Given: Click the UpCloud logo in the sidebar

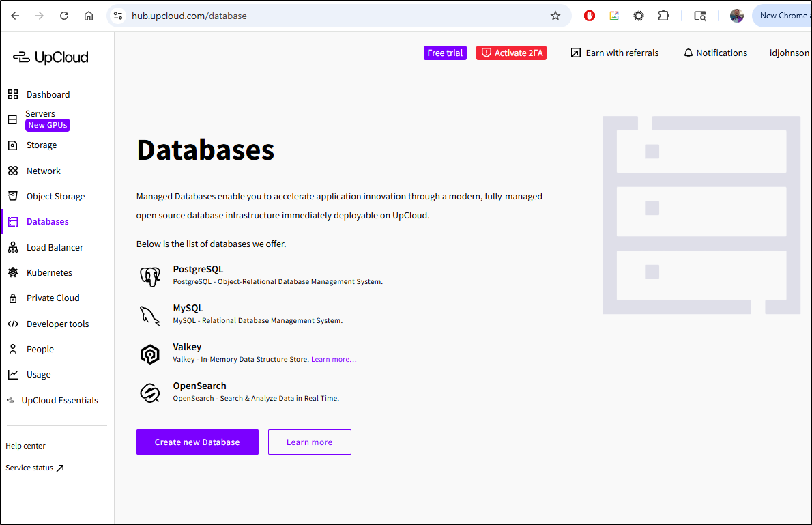Looking at the screenshot, I should 51,57.
